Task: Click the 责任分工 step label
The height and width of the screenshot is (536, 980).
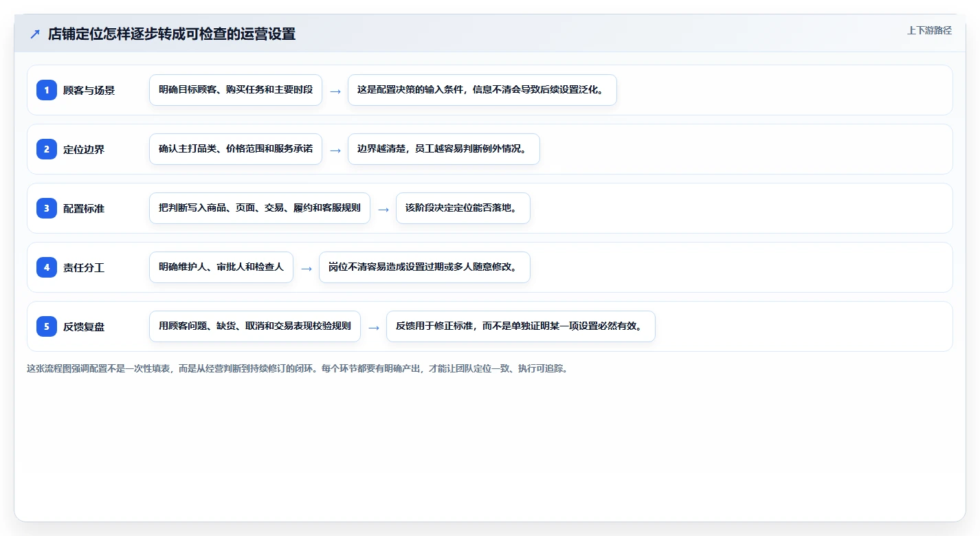Action: click(x=84, y=267)
